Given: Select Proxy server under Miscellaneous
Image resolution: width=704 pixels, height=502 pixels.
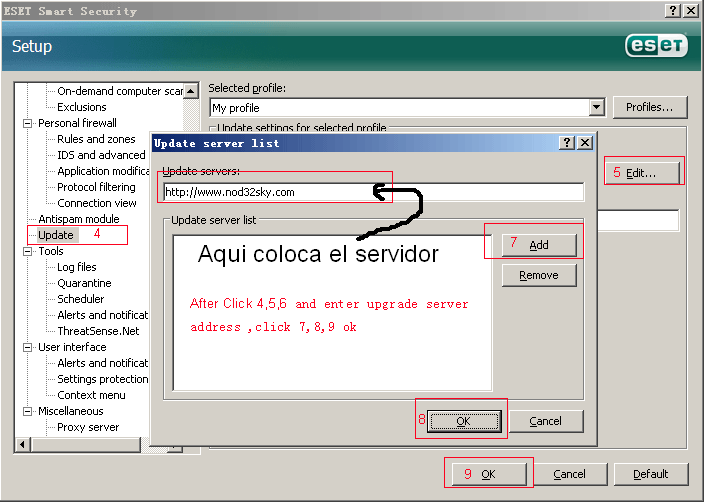Looking at the screenshot, I should (x=88, y=427).
